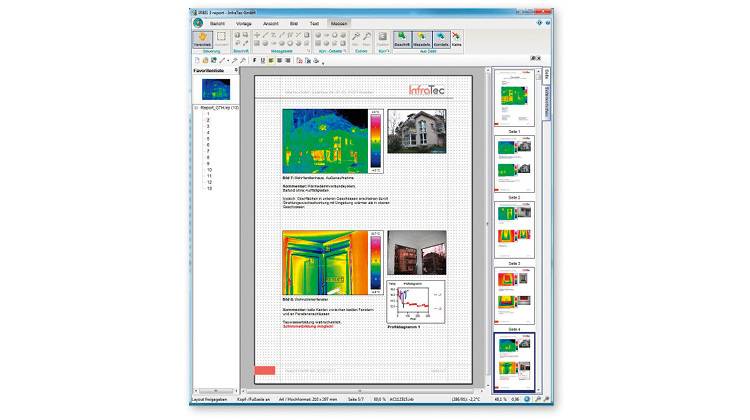This screenshot has height=420, width=750.
Task: Click the new document icon in quick toolbar
Action: [x=194, y=60]
